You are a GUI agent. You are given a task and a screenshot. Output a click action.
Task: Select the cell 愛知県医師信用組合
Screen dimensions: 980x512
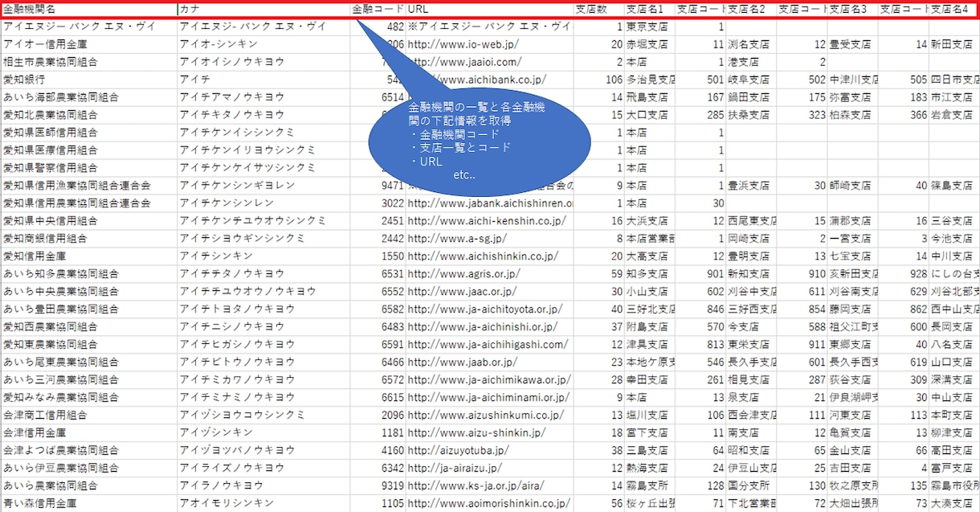[x=88, y=133]
